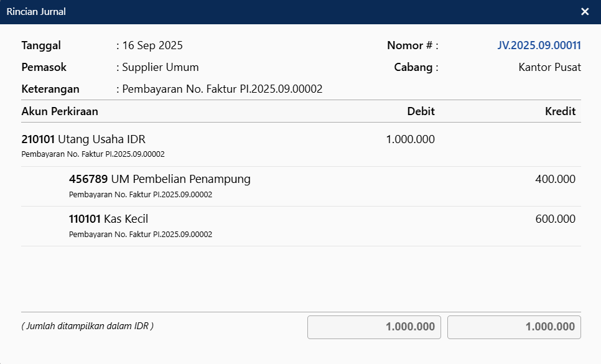The image size is (601, 364).
Task: Click account code 456789
Action: [x=88, y=179]
